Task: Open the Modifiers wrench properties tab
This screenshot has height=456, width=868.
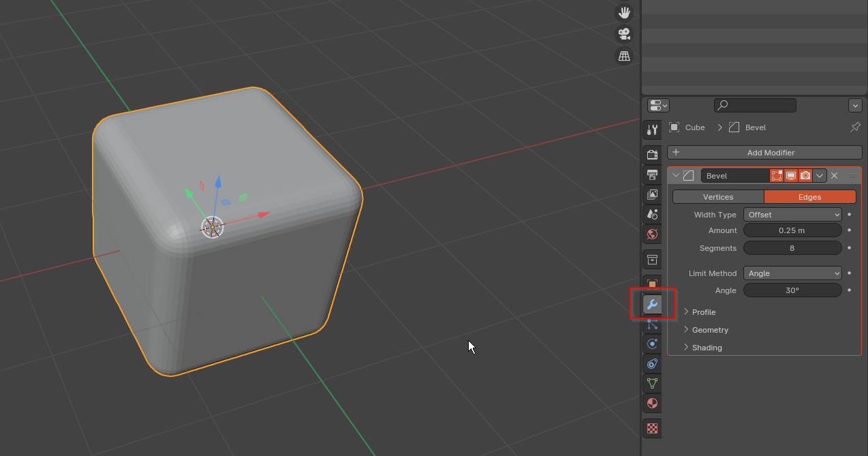Action: tap(652, 304)
